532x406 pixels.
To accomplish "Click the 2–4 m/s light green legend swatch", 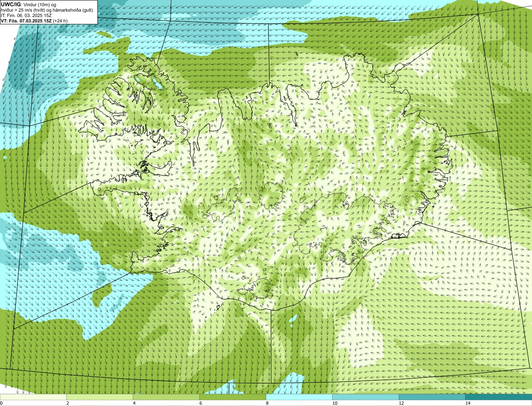I will [100, 397].
